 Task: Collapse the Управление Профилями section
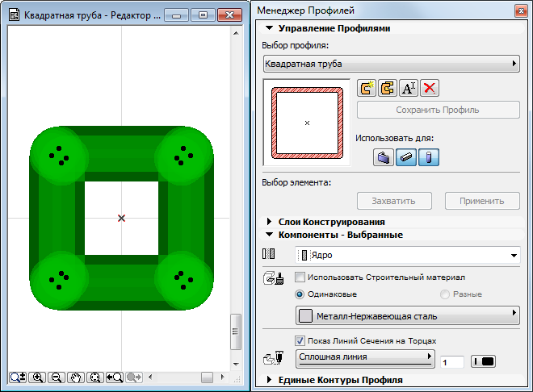click(269, 28)
